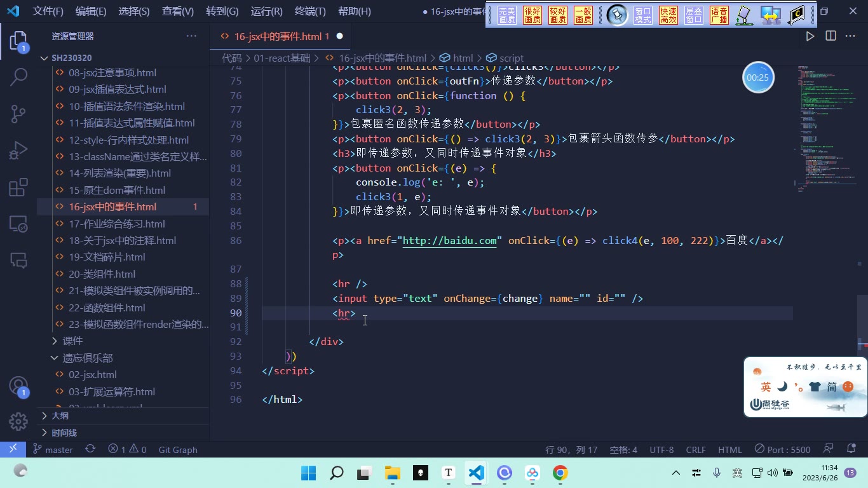Screen dimensions: 868x488
Task: Click the moon flag icon in remote toolbar
Action: tap(796, 15)
